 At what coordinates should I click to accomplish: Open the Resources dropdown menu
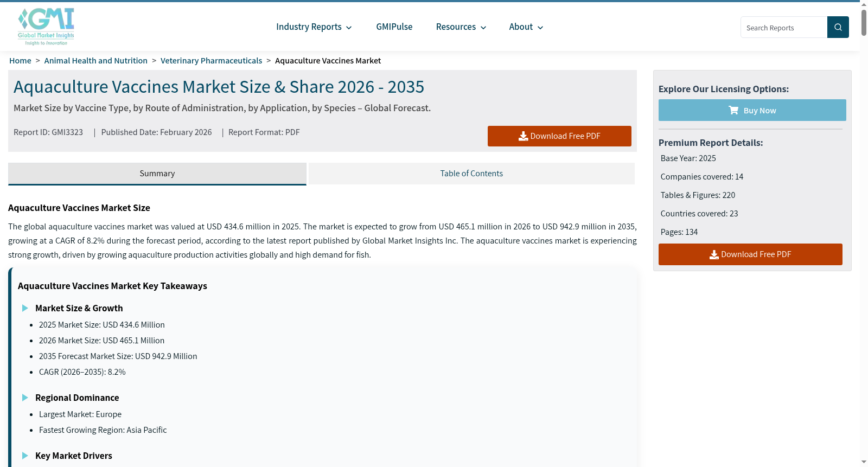(461, 27)
